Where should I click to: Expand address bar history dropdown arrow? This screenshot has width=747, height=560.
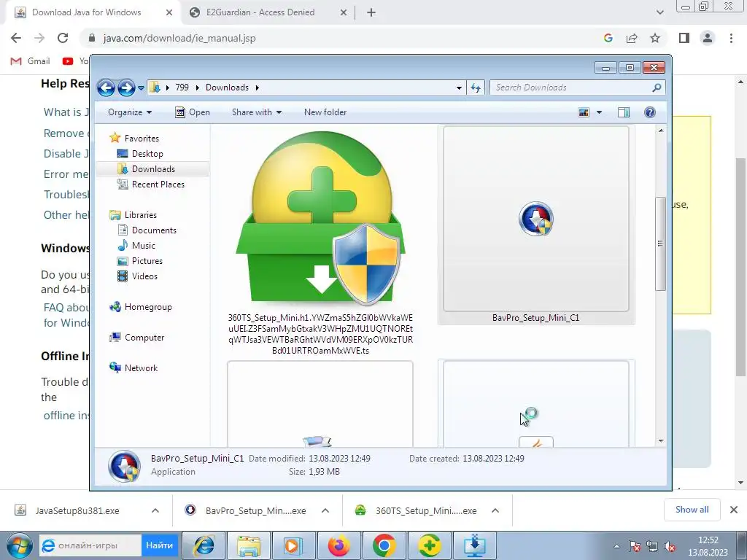click(459, 87)
